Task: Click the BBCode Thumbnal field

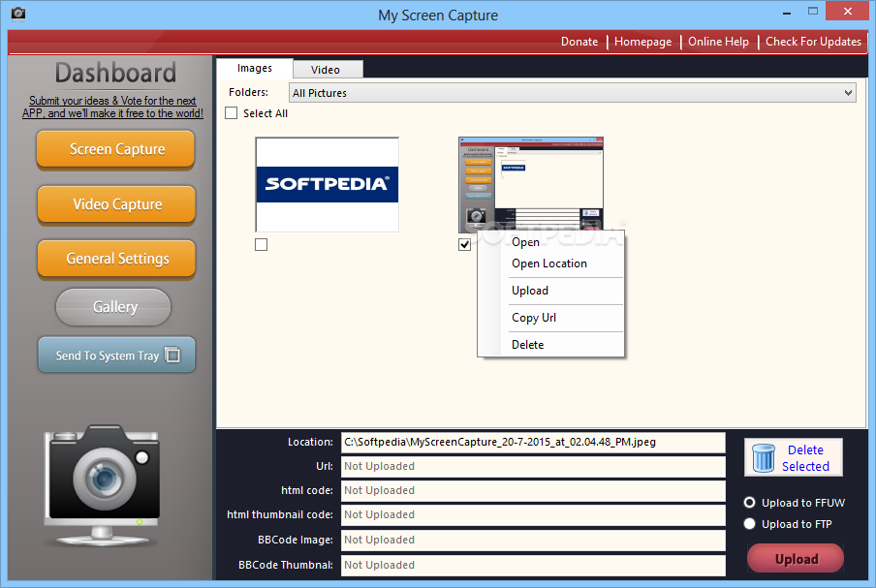Action: [x=533, y=565]
